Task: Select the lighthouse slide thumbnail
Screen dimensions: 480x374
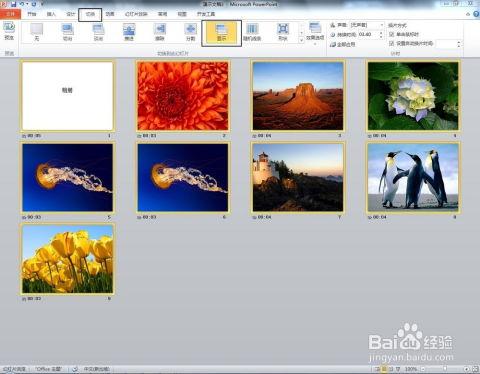Action: coord(298,177)
